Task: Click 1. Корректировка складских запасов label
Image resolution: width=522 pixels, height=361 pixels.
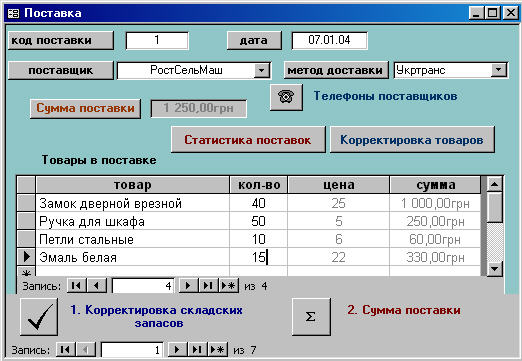Action: pyautogui.click(x=156, y=316)
